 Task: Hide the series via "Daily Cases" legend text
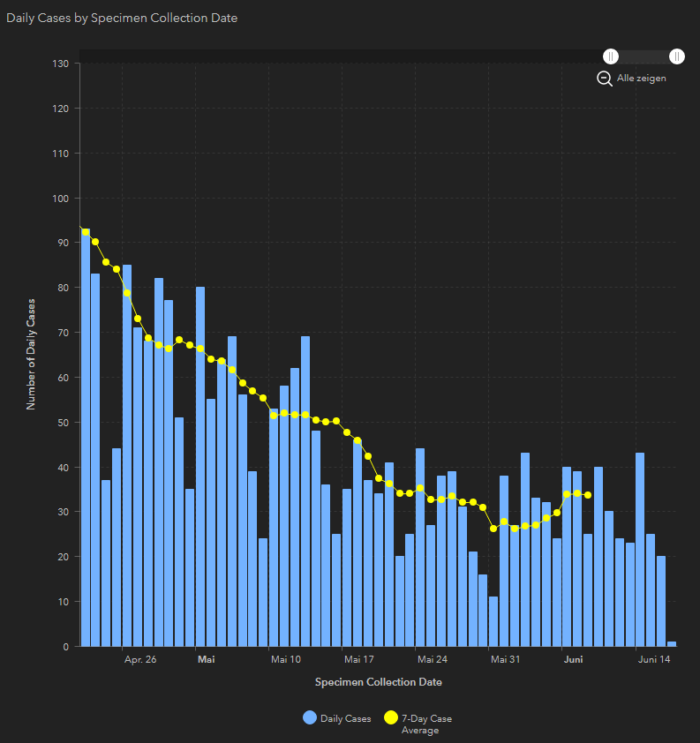click(346, 719)
